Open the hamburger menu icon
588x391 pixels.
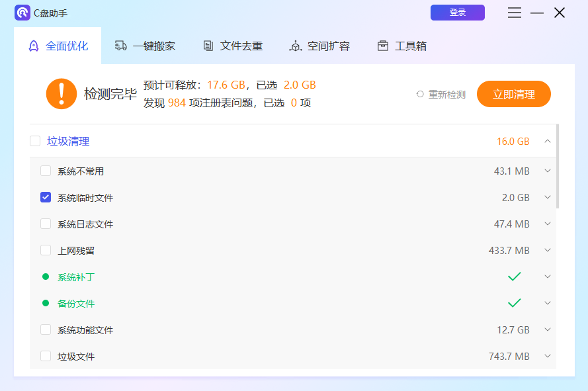point(515,13)
